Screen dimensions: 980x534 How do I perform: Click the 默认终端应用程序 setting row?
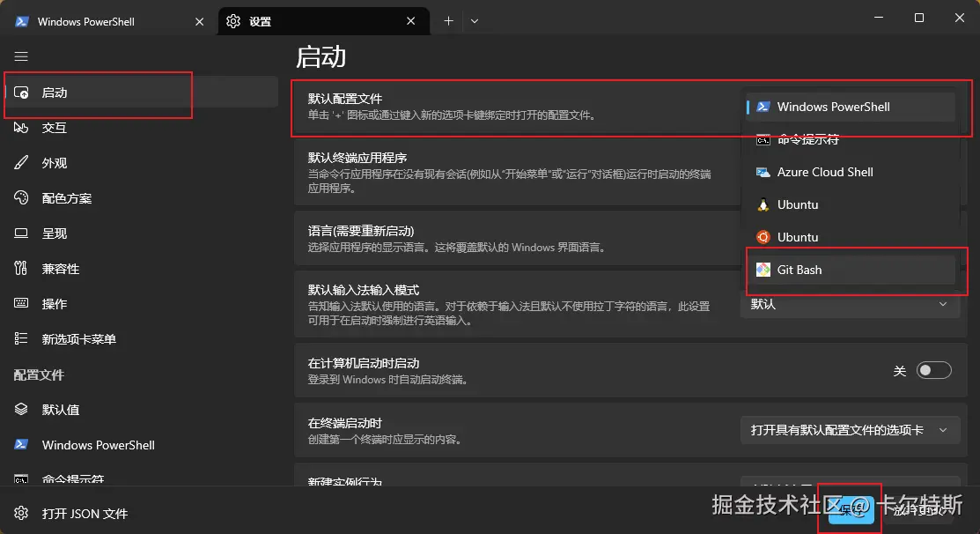pyautogui.click(x=630, y=173)
